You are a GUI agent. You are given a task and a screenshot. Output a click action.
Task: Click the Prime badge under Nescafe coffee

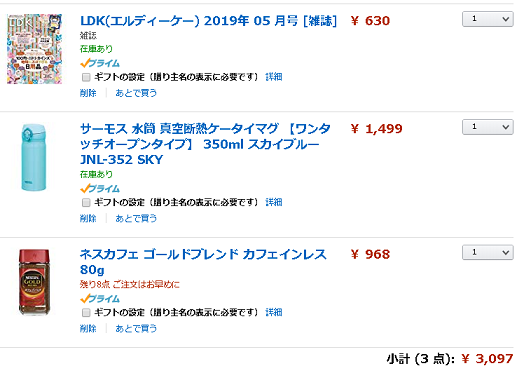[x=100, y=298]
